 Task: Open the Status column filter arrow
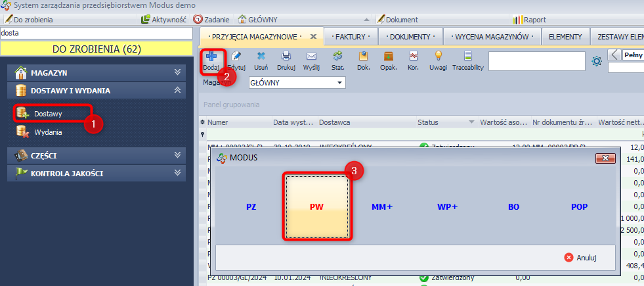point(471,122)
